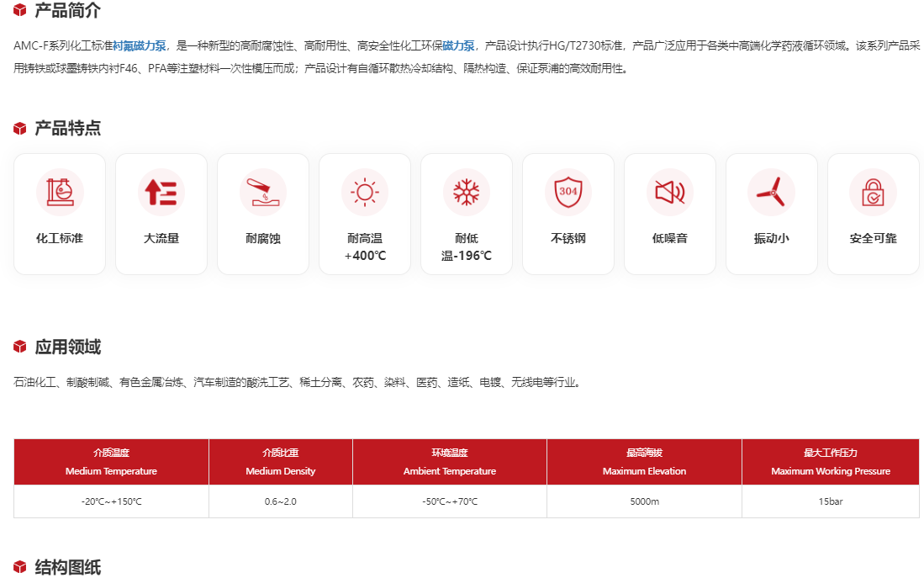The width and height of the screenshot is (924, 578).
Task: Select the low vibration fan icon
Action: 772,193
